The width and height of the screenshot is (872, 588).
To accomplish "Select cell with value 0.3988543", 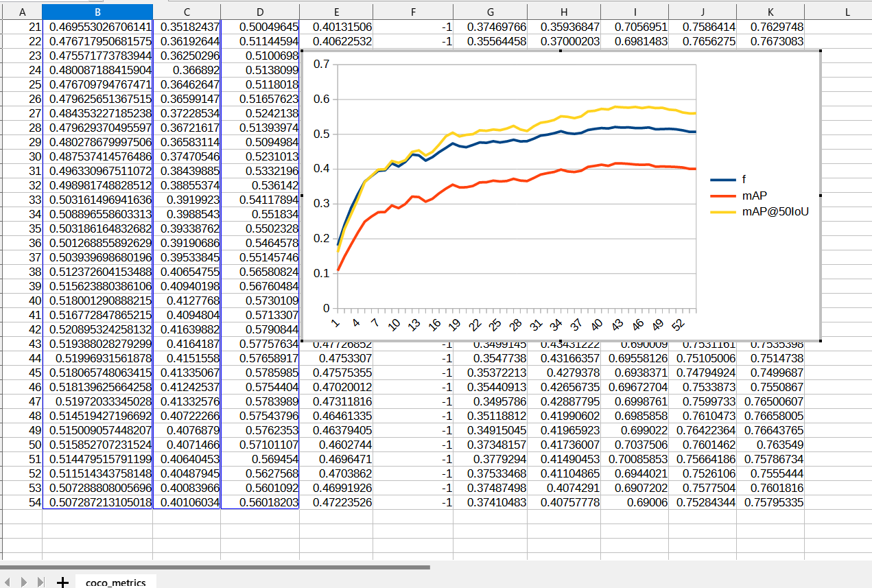I will click(187, 215).
